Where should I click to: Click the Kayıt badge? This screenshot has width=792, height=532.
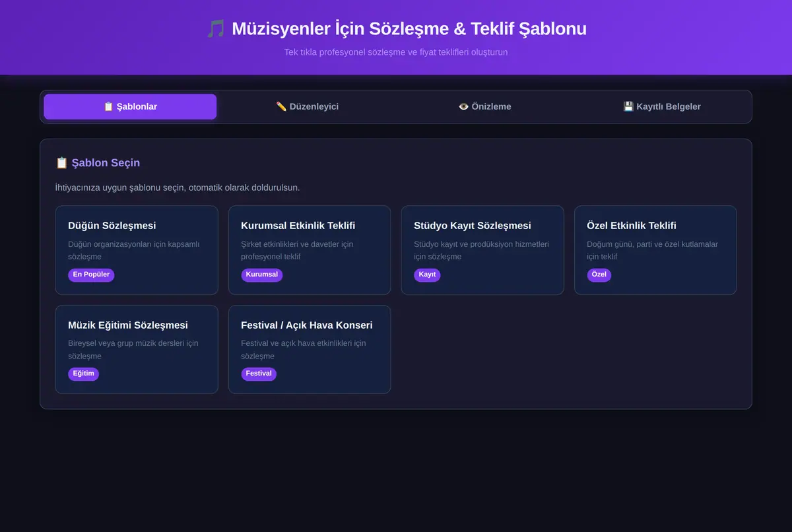[x=427, y=275]
